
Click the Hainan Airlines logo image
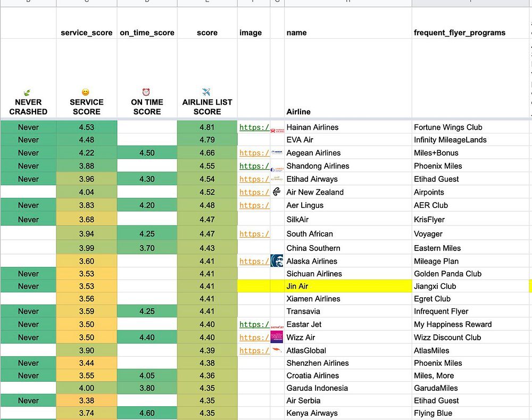(x=277, y=130)
